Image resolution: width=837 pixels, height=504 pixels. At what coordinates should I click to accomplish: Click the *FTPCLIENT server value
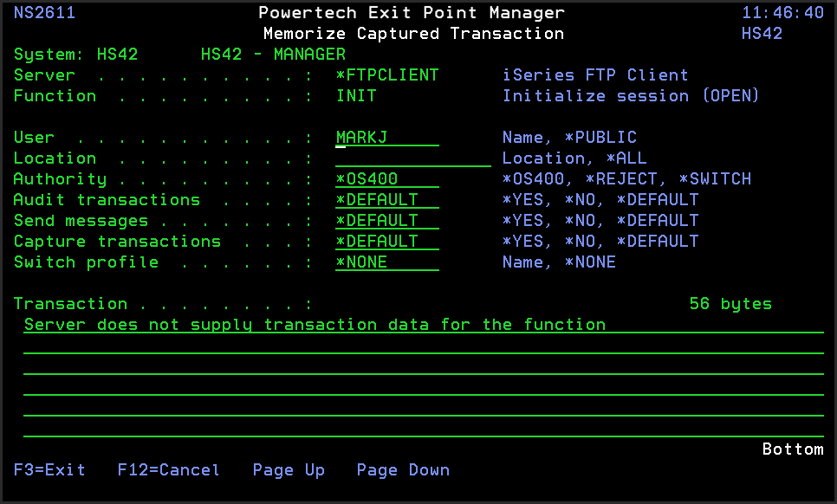(x=387, y=75)
